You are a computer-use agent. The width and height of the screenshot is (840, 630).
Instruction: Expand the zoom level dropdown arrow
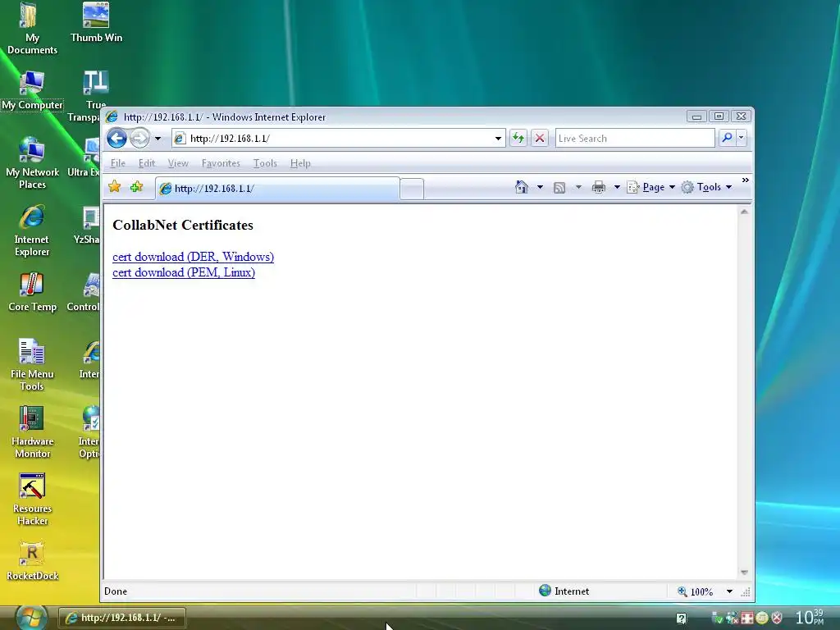[729, 591]
